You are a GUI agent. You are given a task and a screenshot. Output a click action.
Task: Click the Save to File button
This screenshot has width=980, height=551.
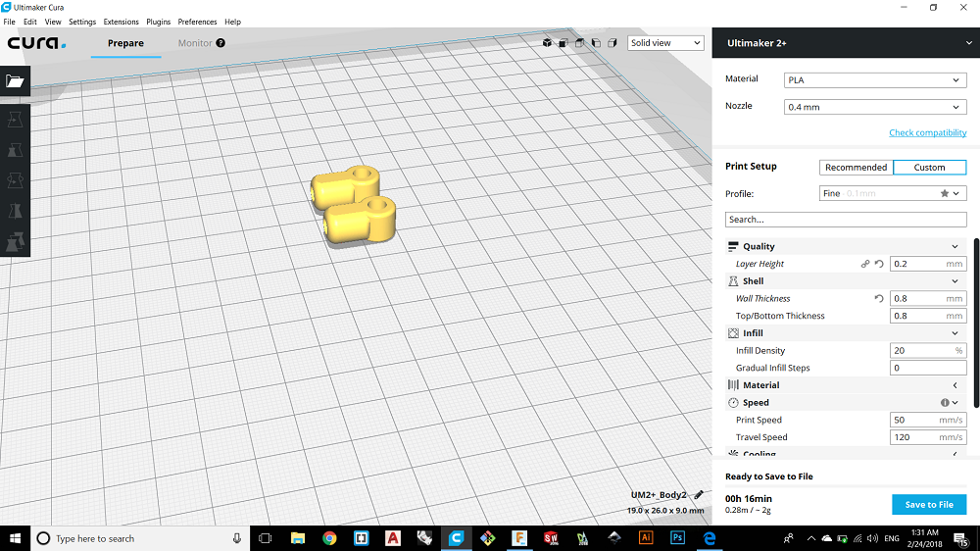tap(929, 505)
